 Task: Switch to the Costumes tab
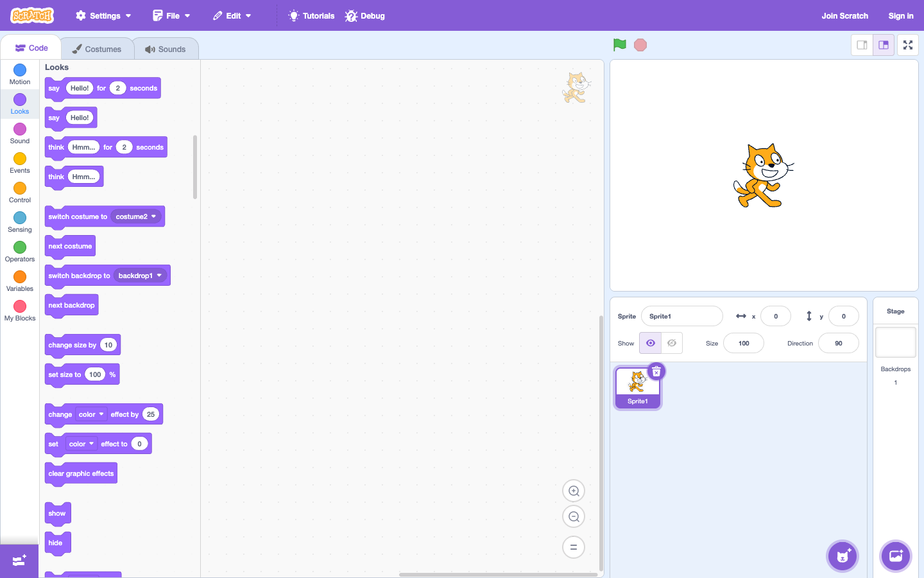coord(97,49)
